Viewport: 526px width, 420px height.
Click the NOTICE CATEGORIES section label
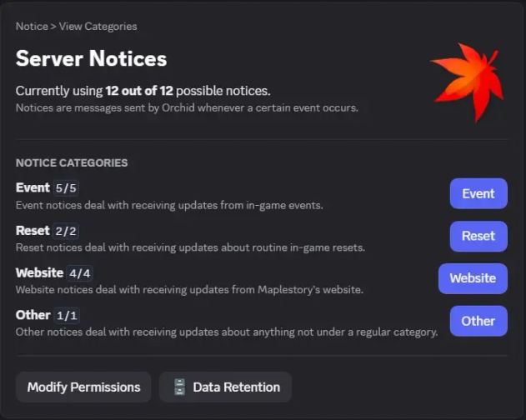(x=72, y=162)
